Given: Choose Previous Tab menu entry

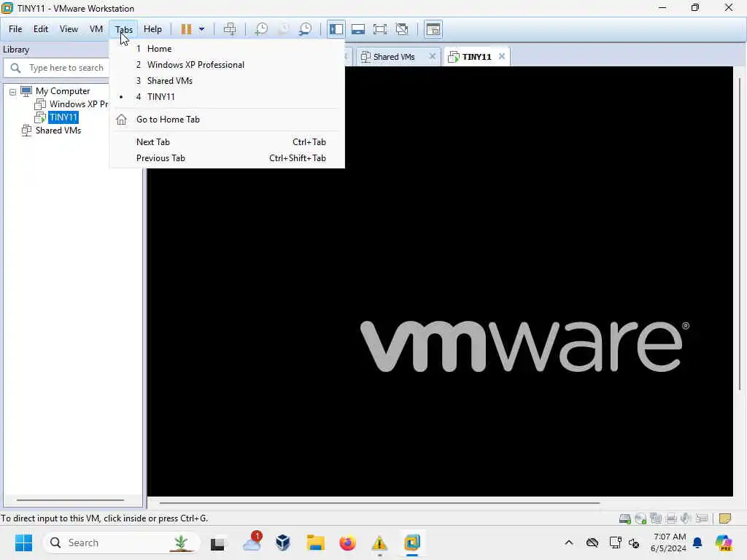Looking at the screenshot, I should coord(227,158).
